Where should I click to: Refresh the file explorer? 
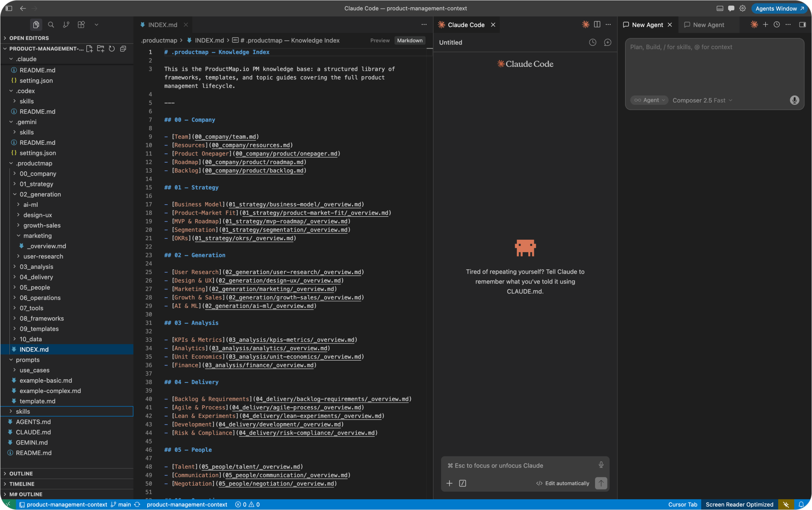112,49
